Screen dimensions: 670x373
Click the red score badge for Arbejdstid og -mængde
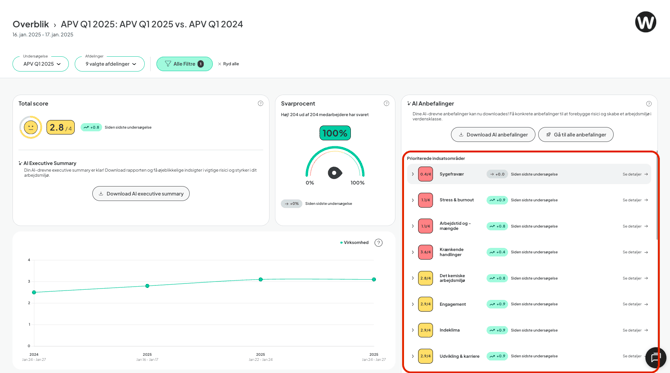coord(425,226)
